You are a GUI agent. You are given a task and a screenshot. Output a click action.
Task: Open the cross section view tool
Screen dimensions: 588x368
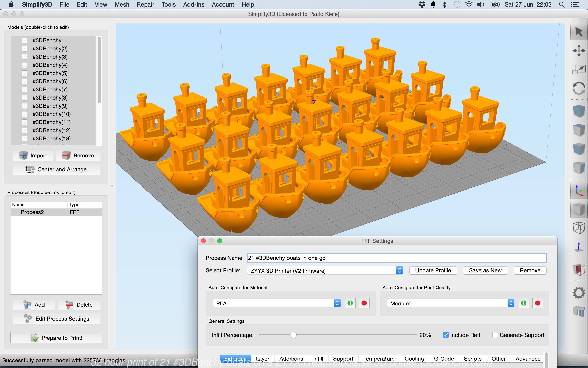(x=579, y=270)
